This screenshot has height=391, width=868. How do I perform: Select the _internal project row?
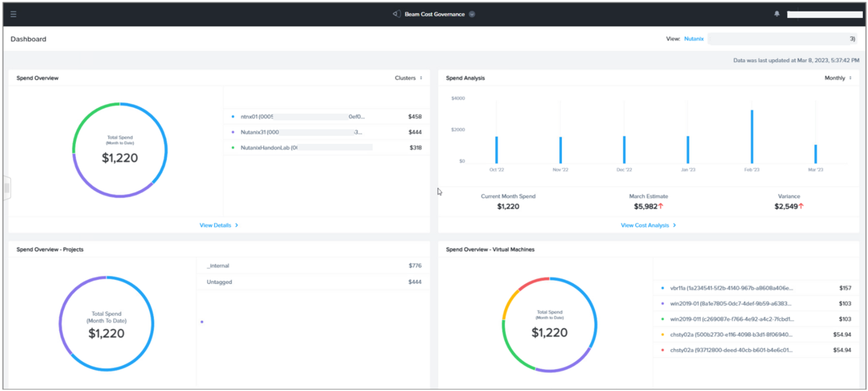[313, 266]
